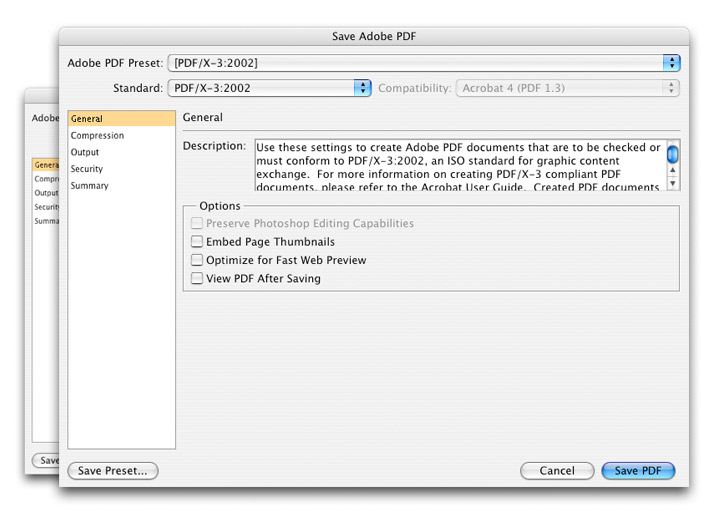Select Compression in the category list
The width and height of the screenshot is (710, 525).
(x=121, y=135)
